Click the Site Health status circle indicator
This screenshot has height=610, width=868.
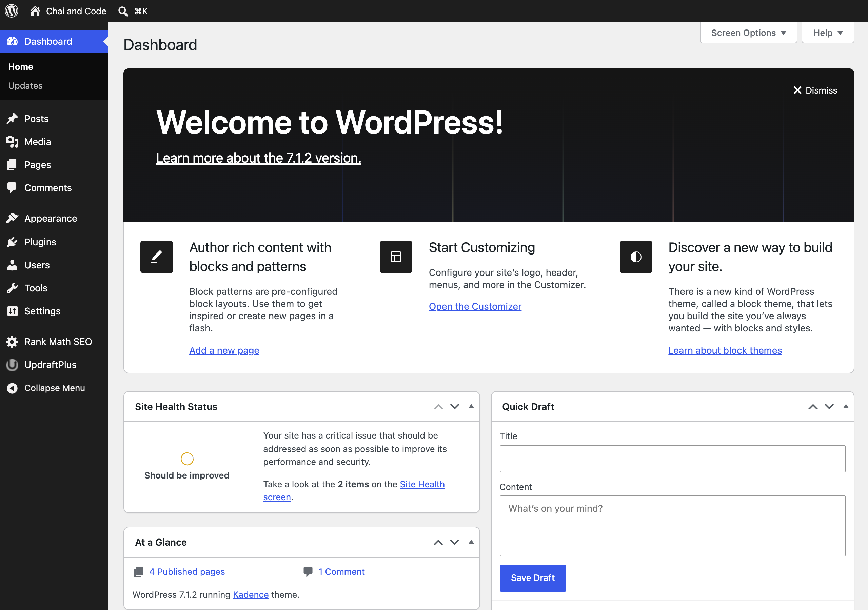(187, 459)
